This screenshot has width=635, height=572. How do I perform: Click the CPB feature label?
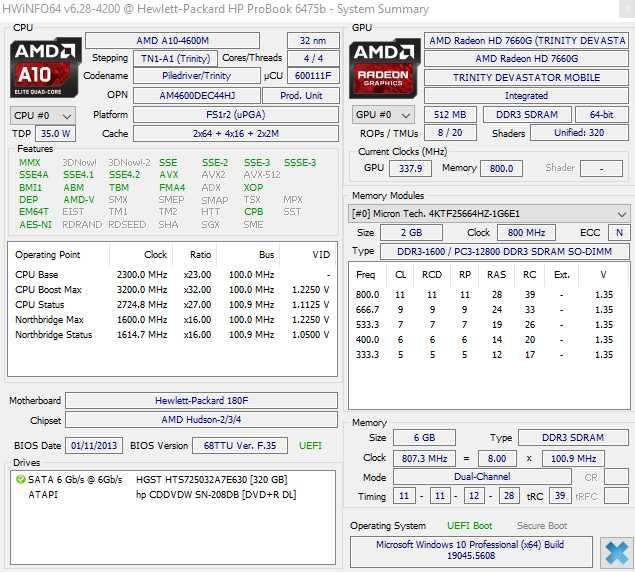click(x=253, y=212)
